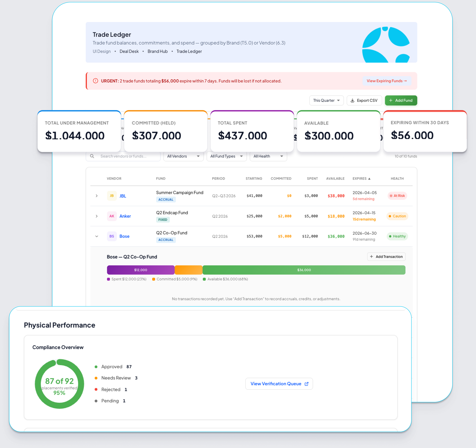The height and width of the screenshot is (448, 476).
Task: Click the Period column header
Action: [218, 178]
